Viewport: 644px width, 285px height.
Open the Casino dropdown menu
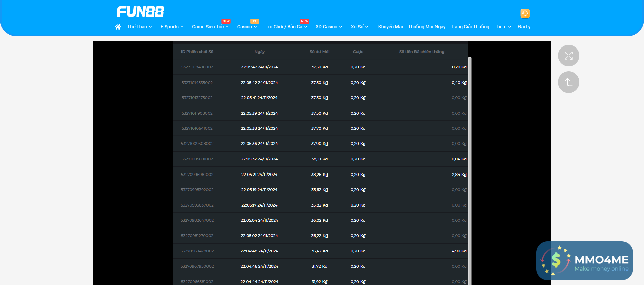(x=247, y=27)
